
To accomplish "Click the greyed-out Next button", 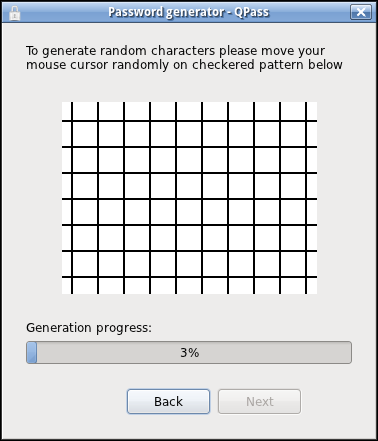I will pos(259,401).
